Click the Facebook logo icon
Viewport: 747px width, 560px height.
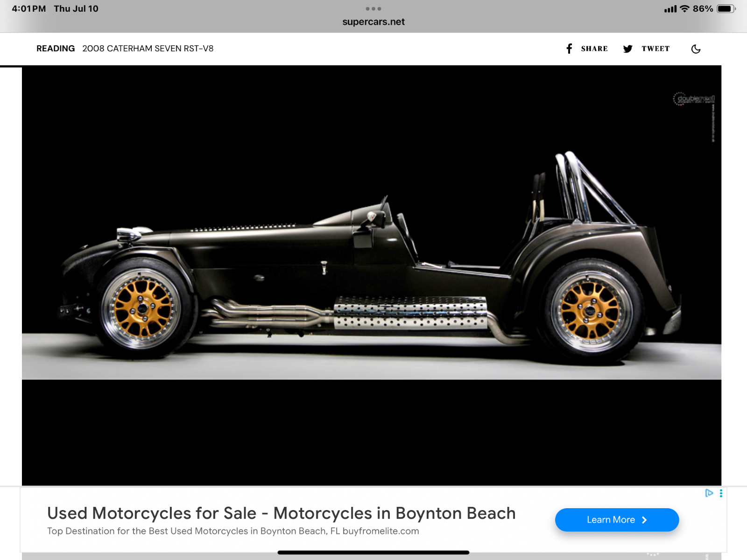coord(569,49)
